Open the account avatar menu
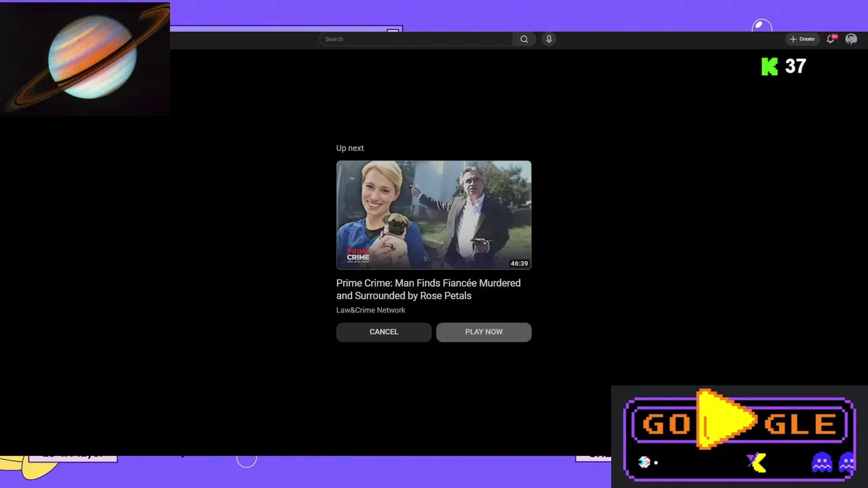The image size is (868, 488). (851, 39)
